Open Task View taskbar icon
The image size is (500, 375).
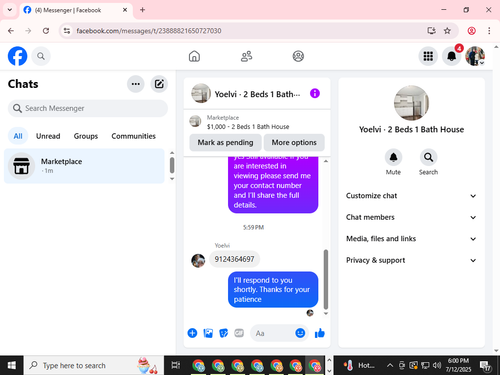[x=176, y=365]
